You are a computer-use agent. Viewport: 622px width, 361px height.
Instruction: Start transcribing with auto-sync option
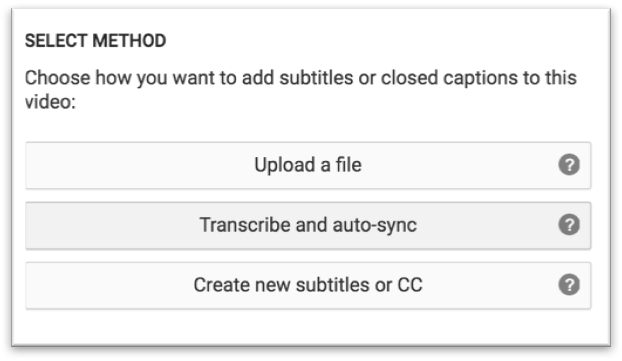coord(308,225)
